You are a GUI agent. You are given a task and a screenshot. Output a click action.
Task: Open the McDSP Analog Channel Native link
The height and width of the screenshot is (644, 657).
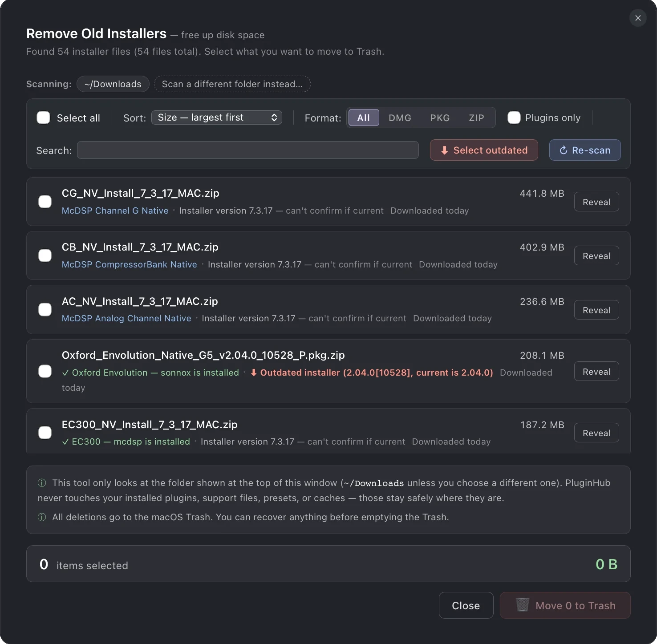[x=126, y=318]
